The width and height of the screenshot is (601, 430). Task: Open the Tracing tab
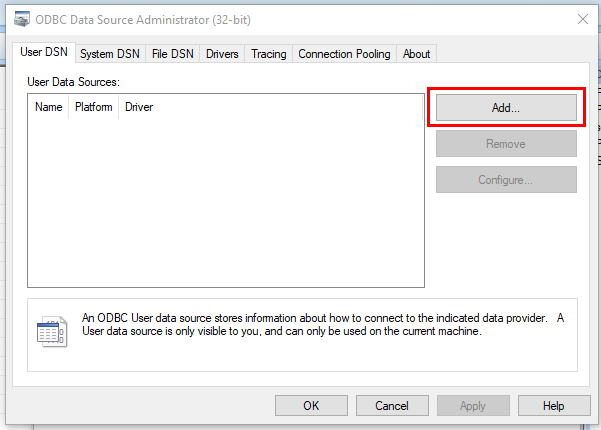click(268, 54)
